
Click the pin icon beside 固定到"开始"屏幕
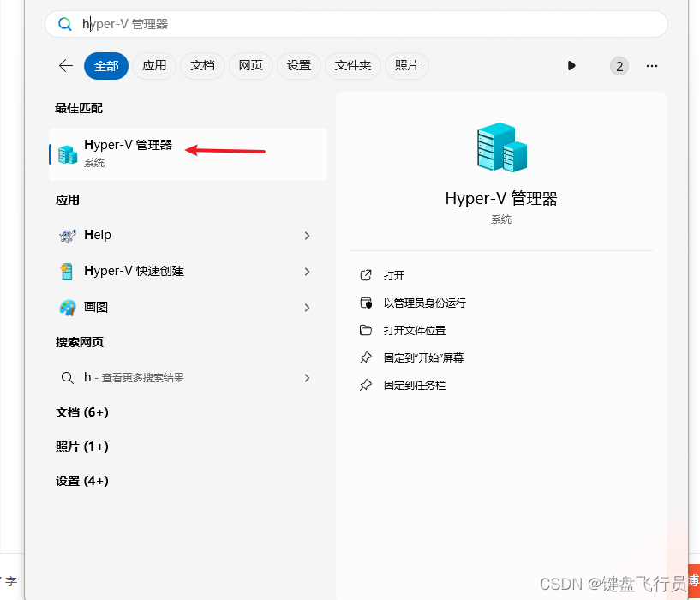click(x=366, y=357)
